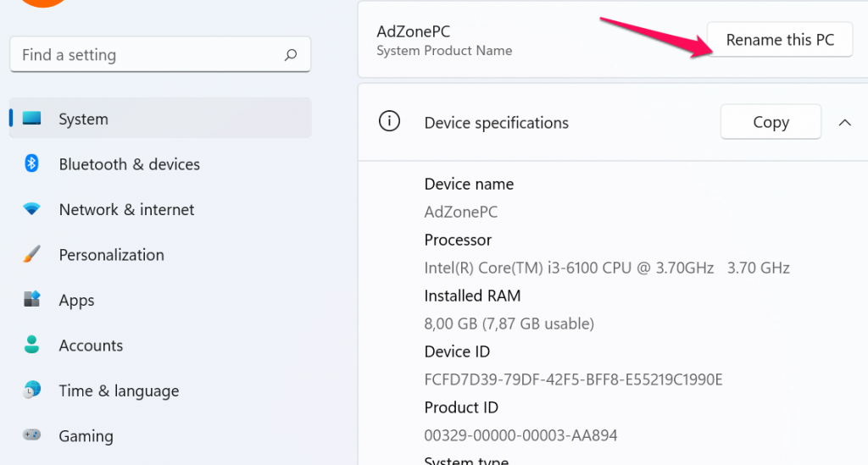
Task: Collapse the Device specifications section
Action: click(845, 122)
